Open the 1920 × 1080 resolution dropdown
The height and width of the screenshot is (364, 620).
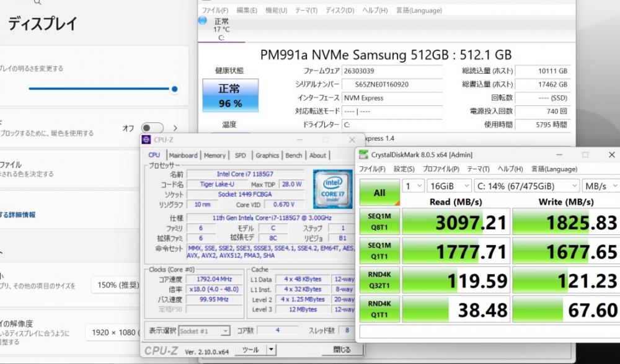click(114, 332)
